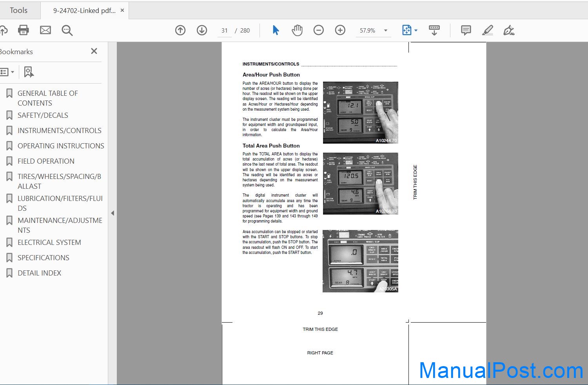The image size is (588, 385).
Task: Click the A10244.70 instrument cluster photo
Action: coord(360,113)
